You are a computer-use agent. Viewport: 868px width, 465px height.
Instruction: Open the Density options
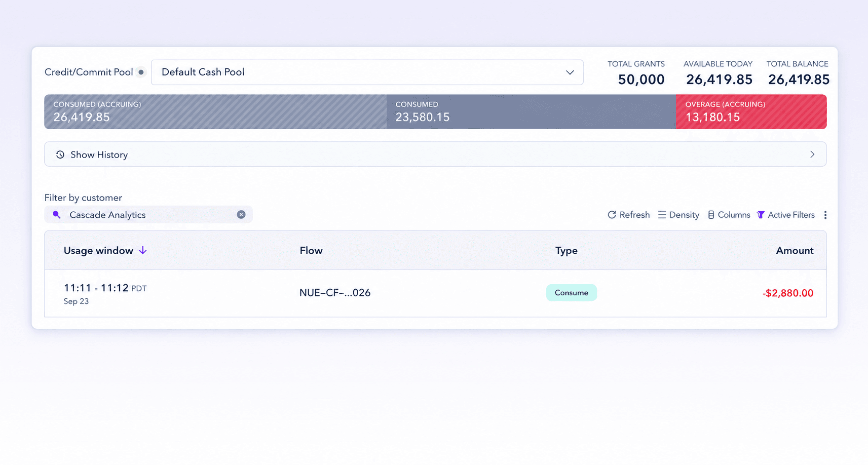(678, 215)
